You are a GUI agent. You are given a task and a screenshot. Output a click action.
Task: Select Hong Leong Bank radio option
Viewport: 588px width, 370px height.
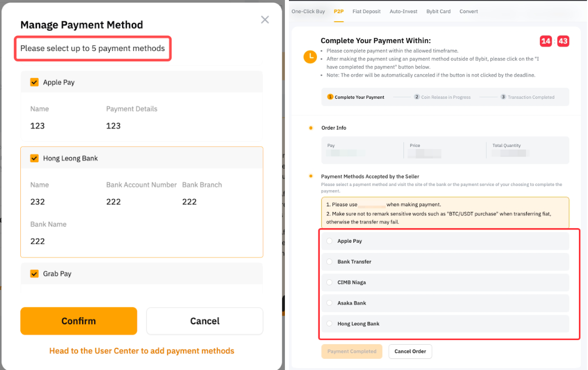tap(330, 324)
